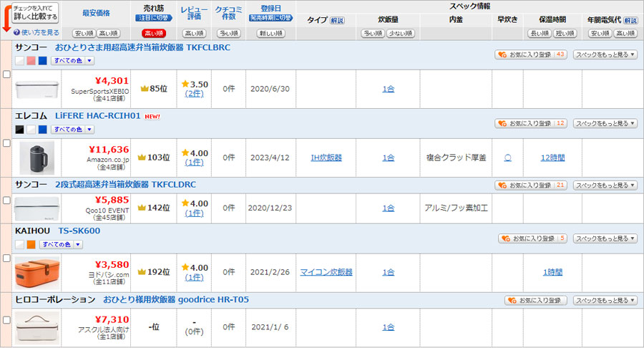Pick the blue color swatch of TKFCLBRC
Image resolution: width=644 pixels, height=348 pixels.
(43, 60)
